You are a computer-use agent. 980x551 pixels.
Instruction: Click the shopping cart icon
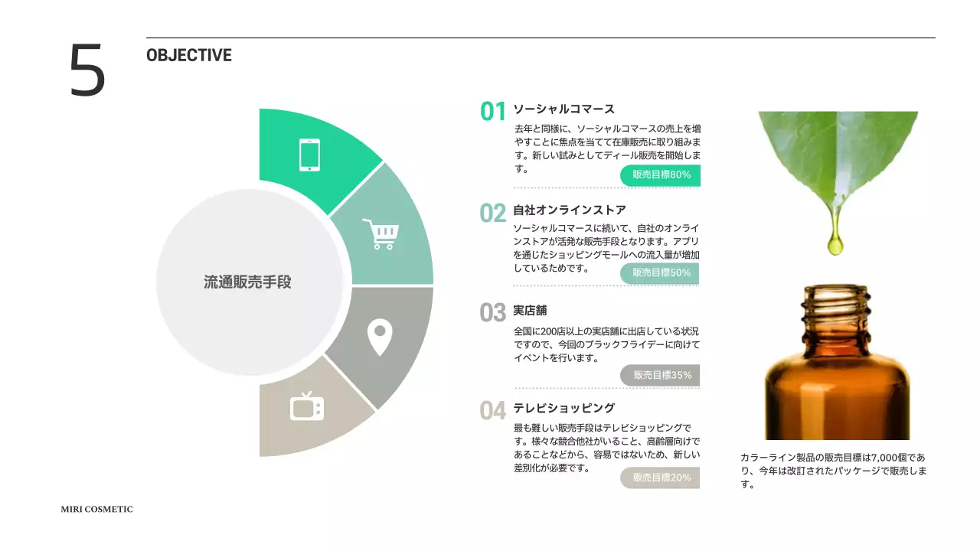381,233
